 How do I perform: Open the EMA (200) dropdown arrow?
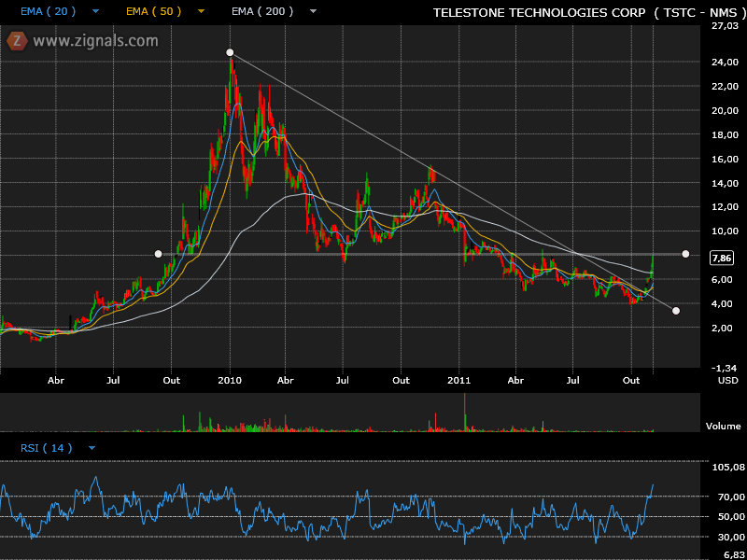click(x=313, y=11)
